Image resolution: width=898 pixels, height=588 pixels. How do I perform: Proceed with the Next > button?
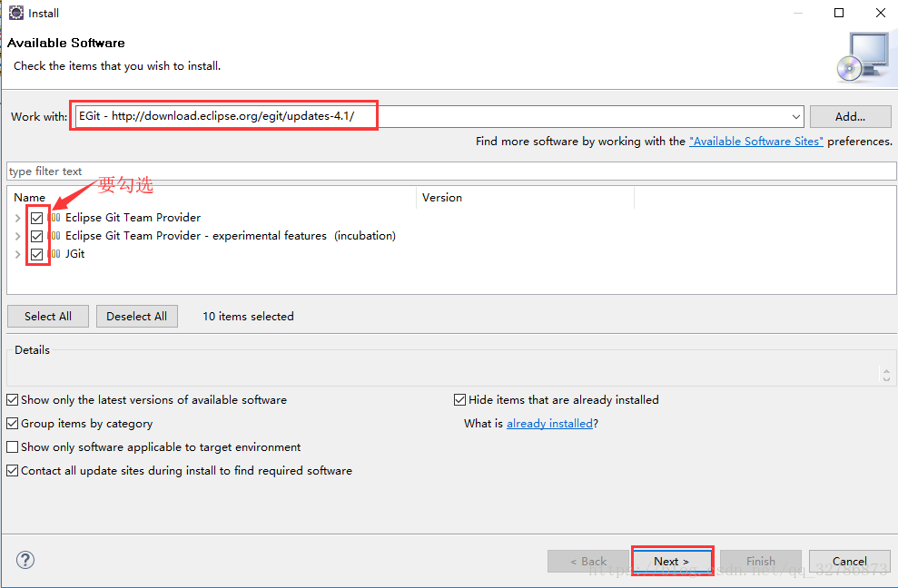pyautogui.click(x=672, y=561)
